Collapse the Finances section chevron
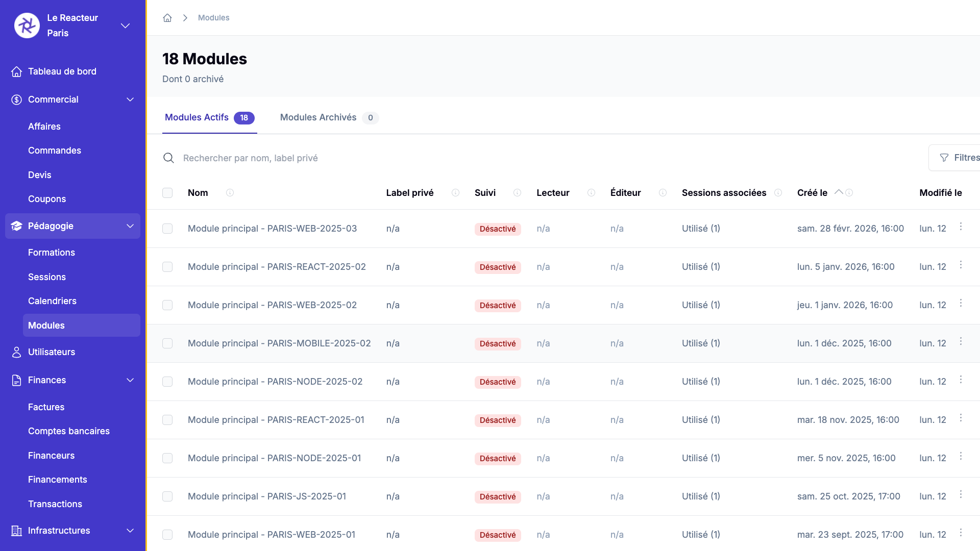980x551 pixels. tap(130, 380)
